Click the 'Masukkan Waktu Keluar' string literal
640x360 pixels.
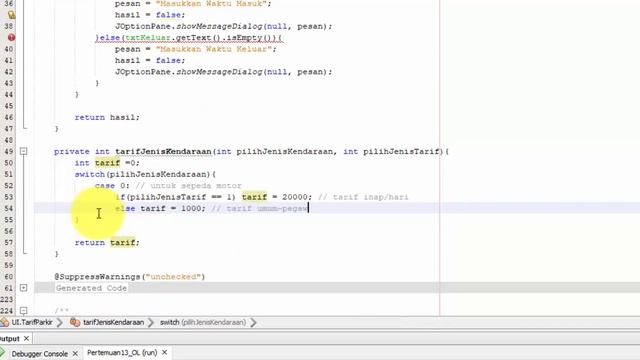point(213,49)
